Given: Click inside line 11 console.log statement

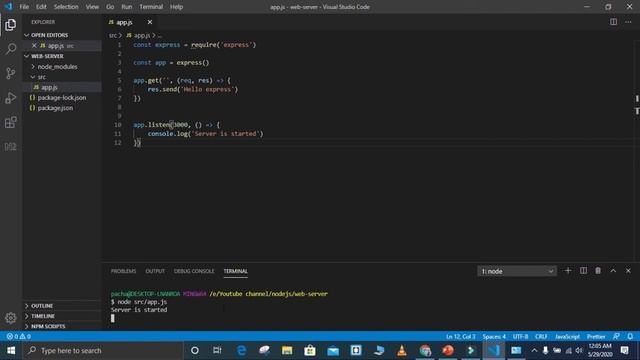Looking at the screenshot, I should 205,133.
